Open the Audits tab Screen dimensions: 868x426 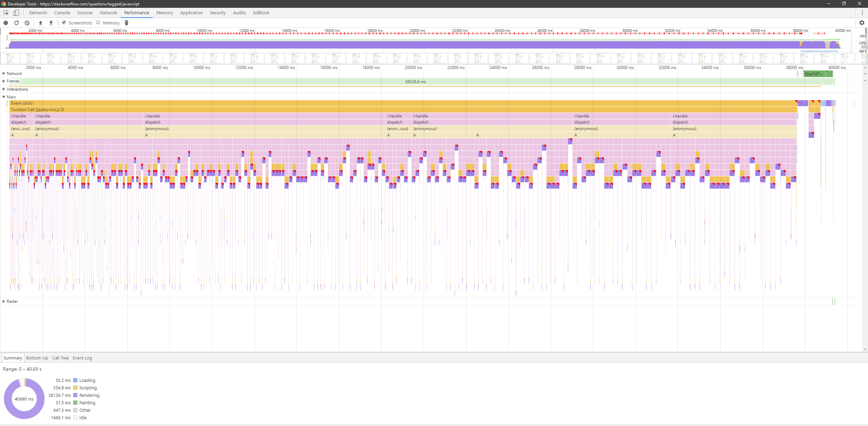tap(239, 13)
